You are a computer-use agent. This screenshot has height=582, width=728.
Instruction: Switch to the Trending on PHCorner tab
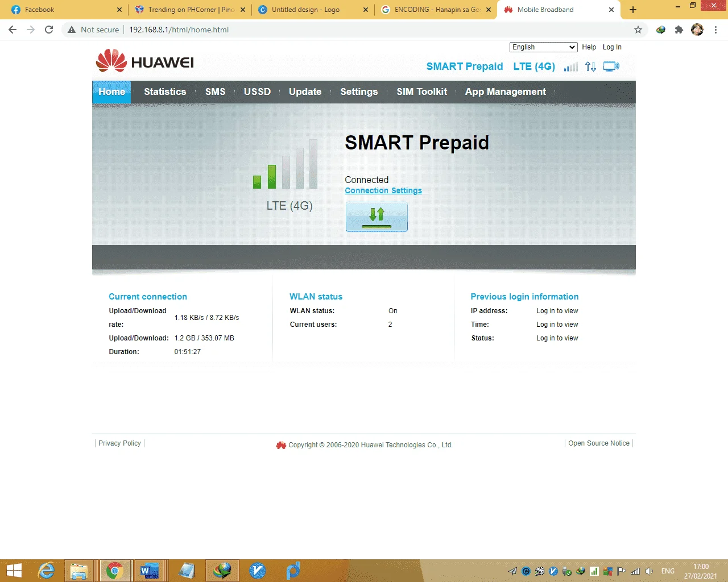pyautogui.click(x=189, y=10)
